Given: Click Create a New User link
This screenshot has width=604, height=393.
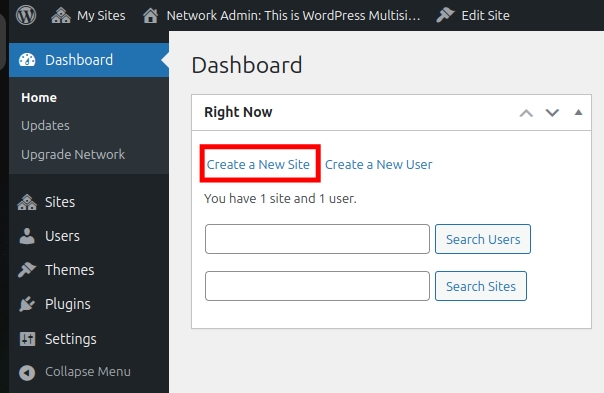Looking at the screenshot, I should pyautogui.click(x=379, y=165).
